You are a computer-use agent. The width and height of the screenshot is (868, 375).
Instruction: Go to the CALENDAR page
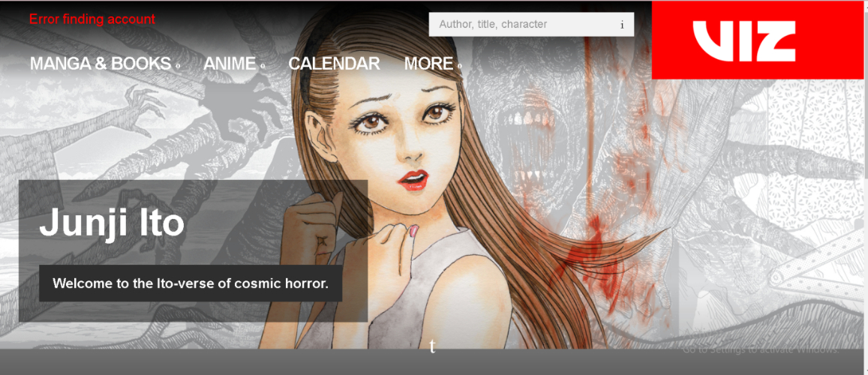(334, 64)
